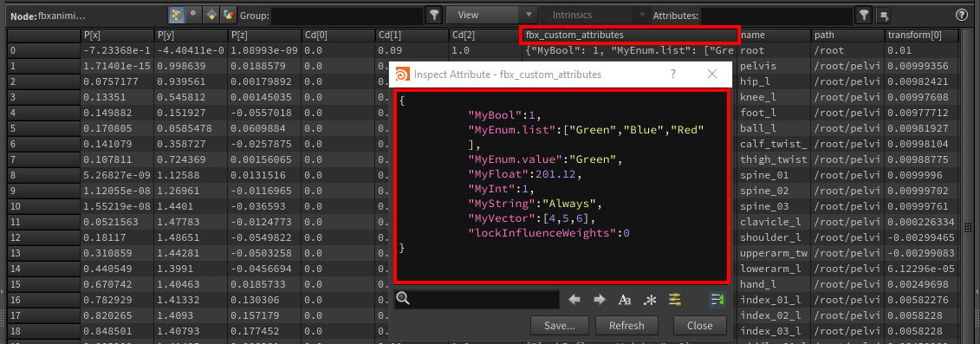980x344 pixels.
Task: Click the transform[0] value 0.000226334
Action: click(x=921, y=222)
